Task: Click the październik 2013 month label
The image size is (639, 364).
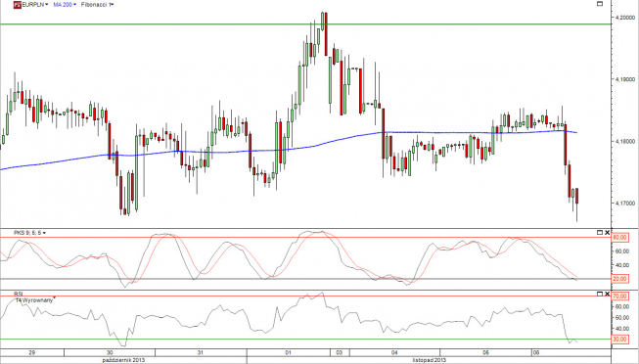Action: tap(123, 360)
